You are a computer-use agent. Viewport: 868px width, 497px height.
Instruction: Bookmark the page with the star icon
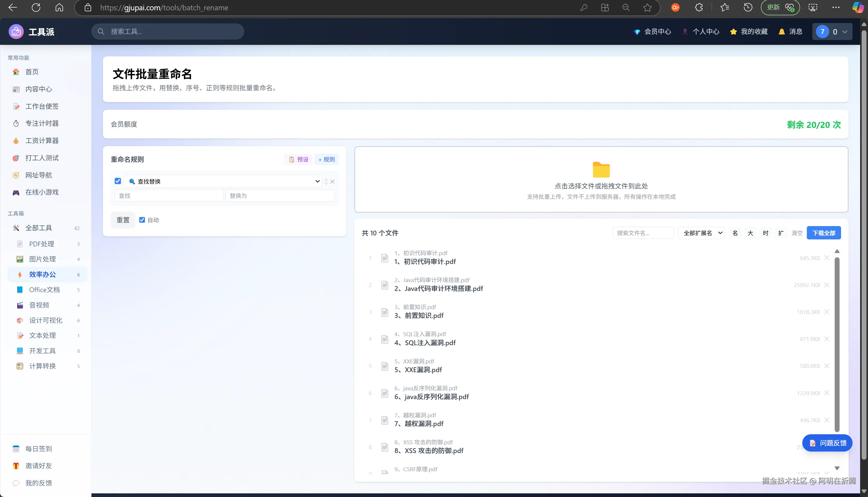[x=647, y=8]
